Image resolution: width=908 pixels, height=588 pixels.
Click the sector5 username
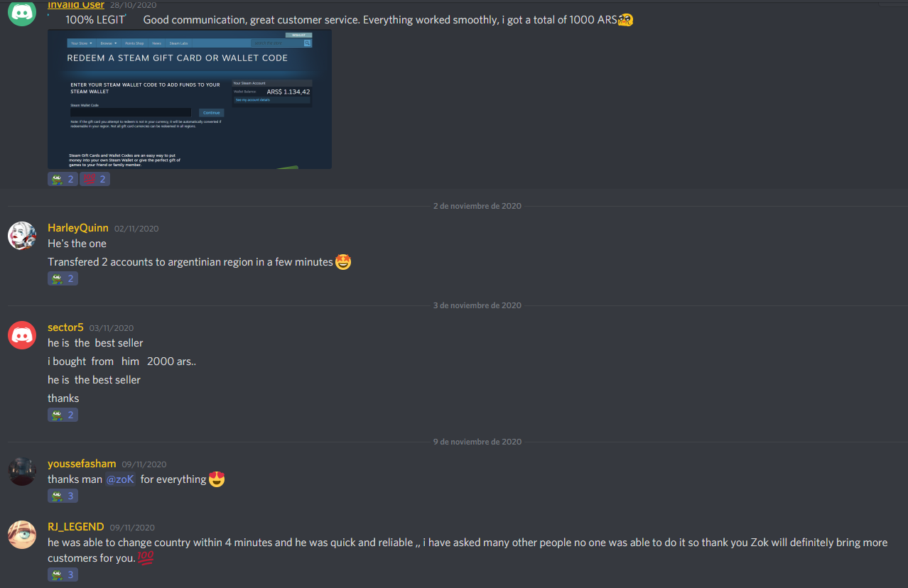tap(65, 327)
